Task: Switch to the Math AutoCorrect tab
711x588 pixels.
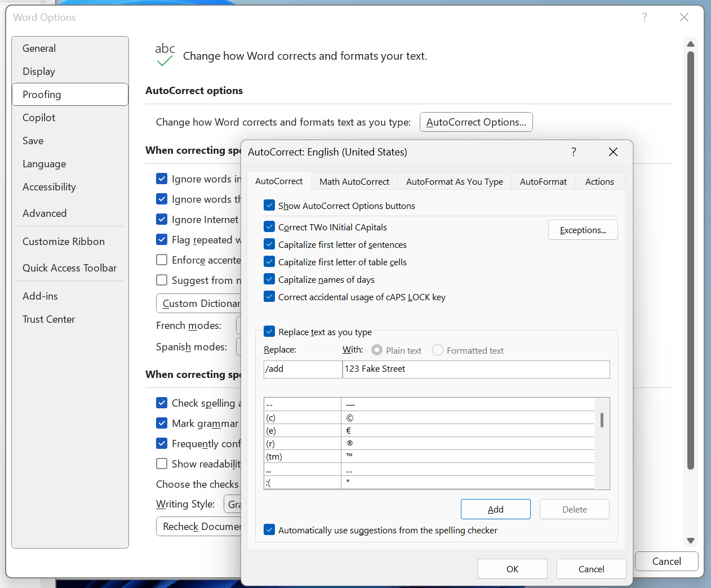Action: (354, 181)
